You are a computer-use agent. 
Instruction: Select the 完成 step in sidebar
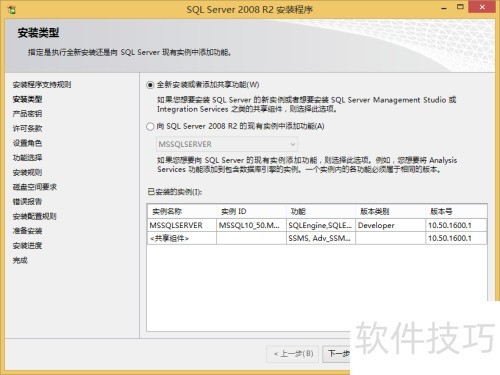(x=20, y=260)
